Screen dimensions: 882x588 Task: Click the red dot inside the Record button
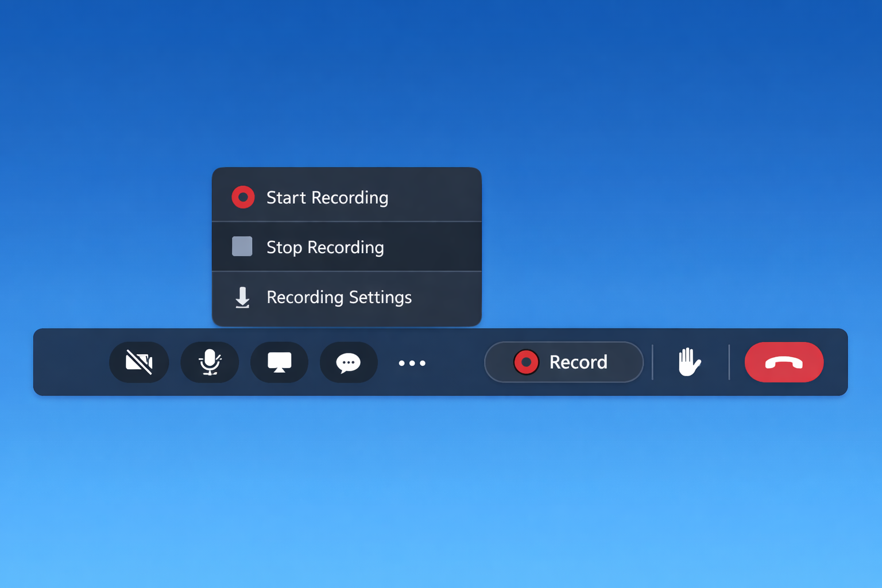tap(526, 362)
